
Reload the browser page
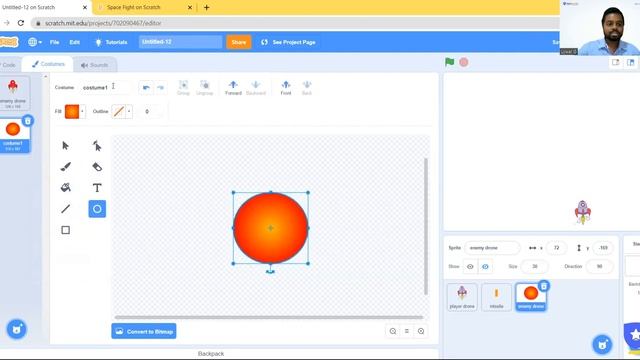coord(21,23)
